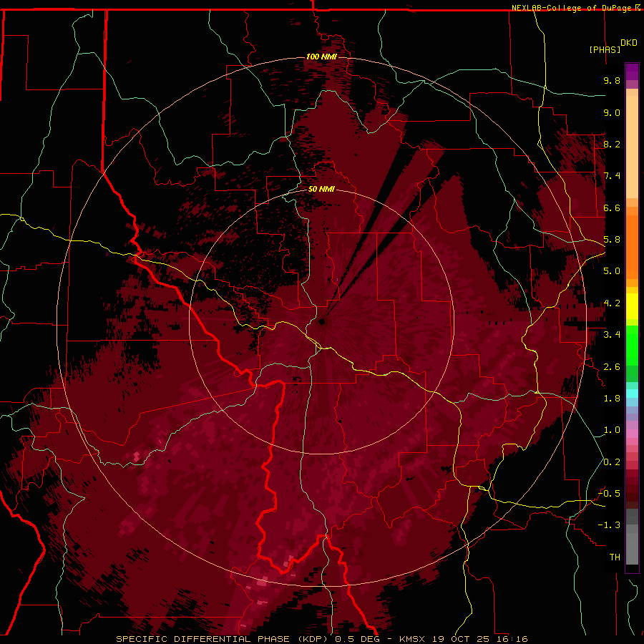Click the radar site center dot
This screenshot has width=644, height=644.
click(321, 321)
